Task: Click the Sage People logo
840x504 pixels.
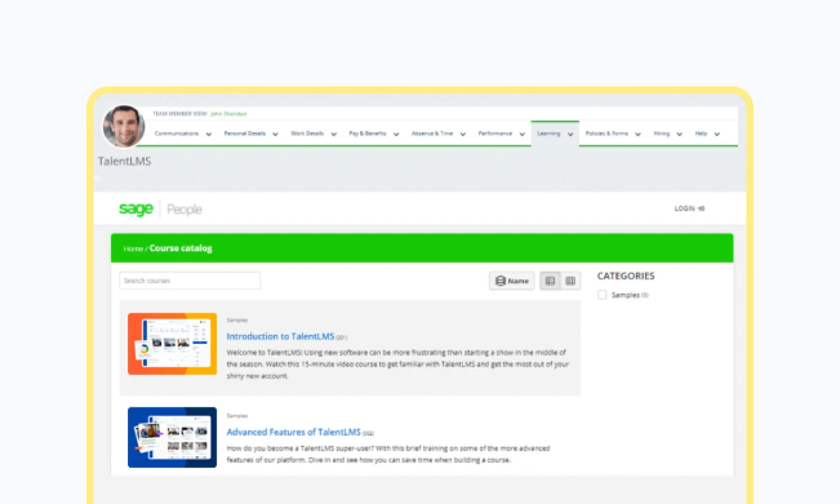Action: (x=160, y=209)
